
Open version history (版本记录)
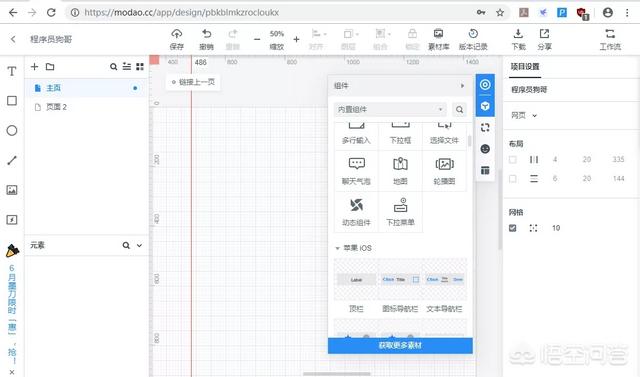pyautogui.click(x=473, y=39)
